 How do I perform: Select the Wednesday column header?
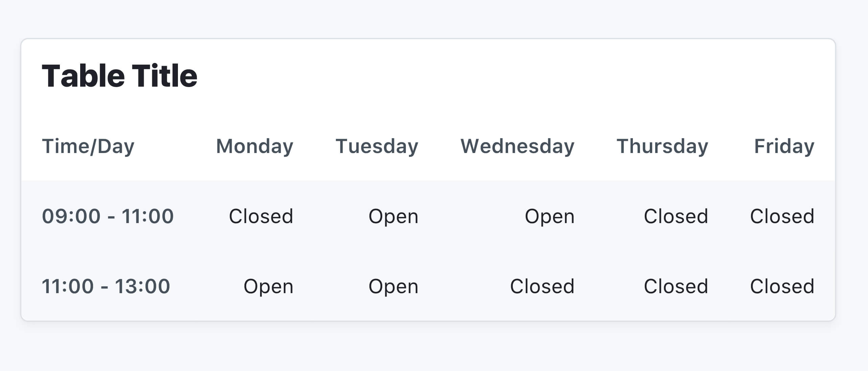pos(517,146)
